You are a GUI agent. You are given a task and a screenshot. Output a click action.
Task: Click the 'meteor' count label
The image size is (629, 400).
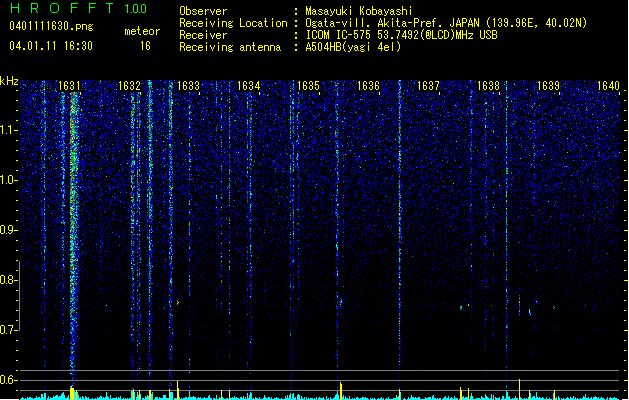[142, 31]
